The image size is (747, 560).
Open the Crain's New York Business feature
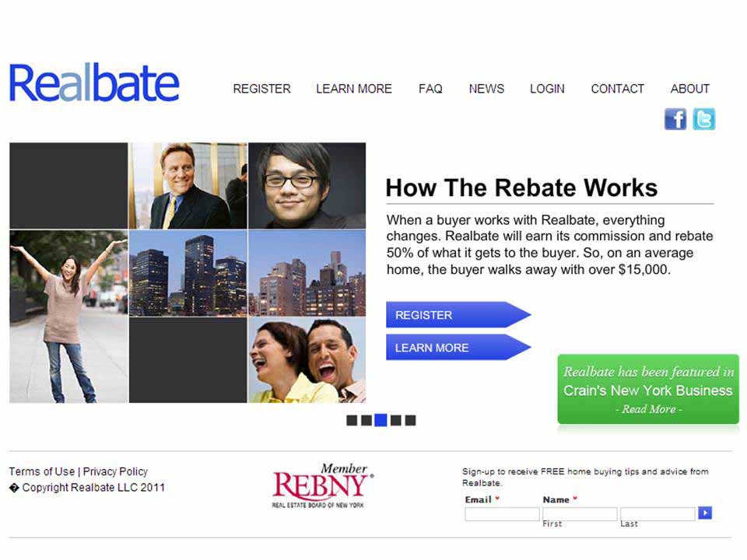point(648,390)
